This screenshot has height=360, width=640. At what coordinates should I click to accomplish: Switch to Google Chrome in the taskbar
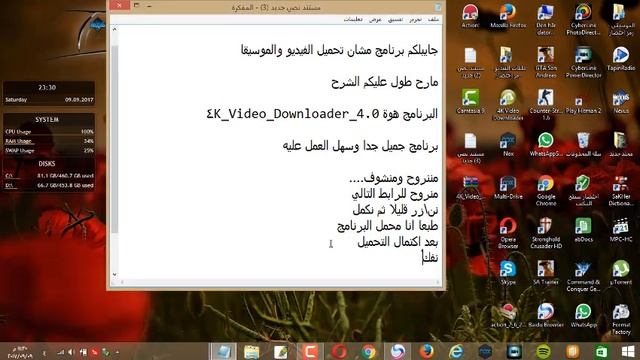tap(368, 351)
